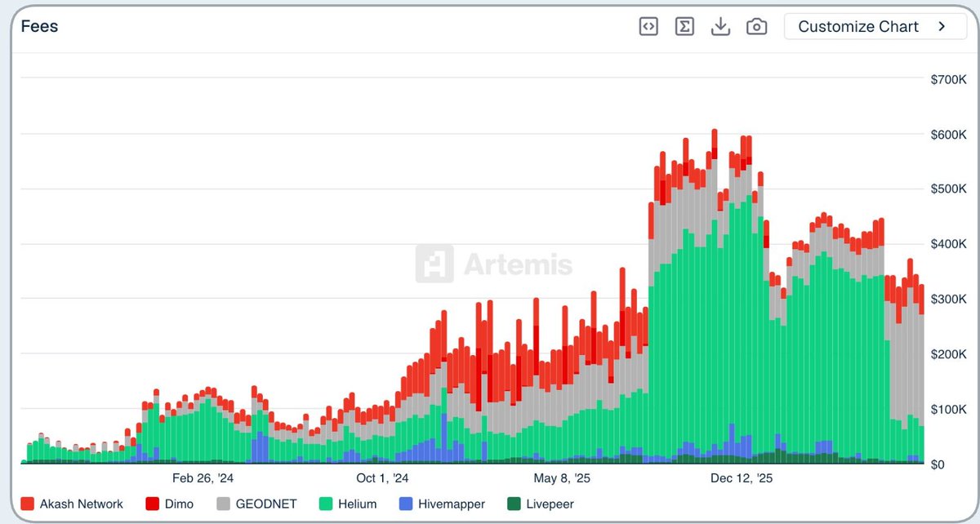Image resolution: width=980 pixels, height=524 pixels.
Task: Click the $700K axis label
Action: (x=948, y=79)
